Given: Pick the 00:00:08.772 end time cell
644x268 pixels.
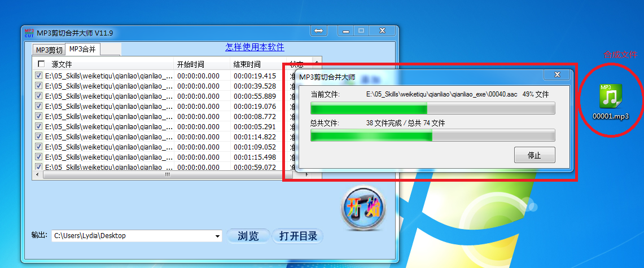Looking at the screenshot, I should point(255,117).
